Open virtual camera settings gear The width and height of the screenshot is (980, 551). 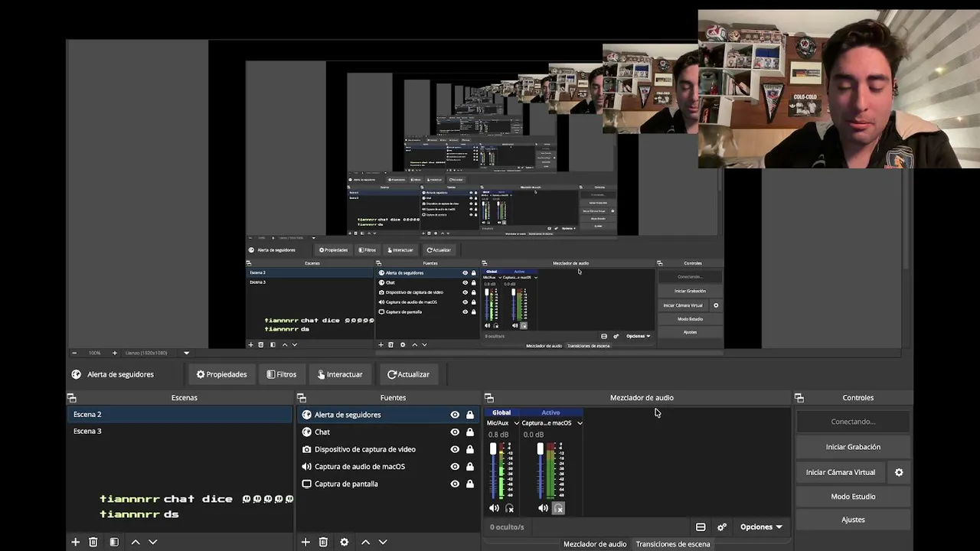click(x=899, y=472)
